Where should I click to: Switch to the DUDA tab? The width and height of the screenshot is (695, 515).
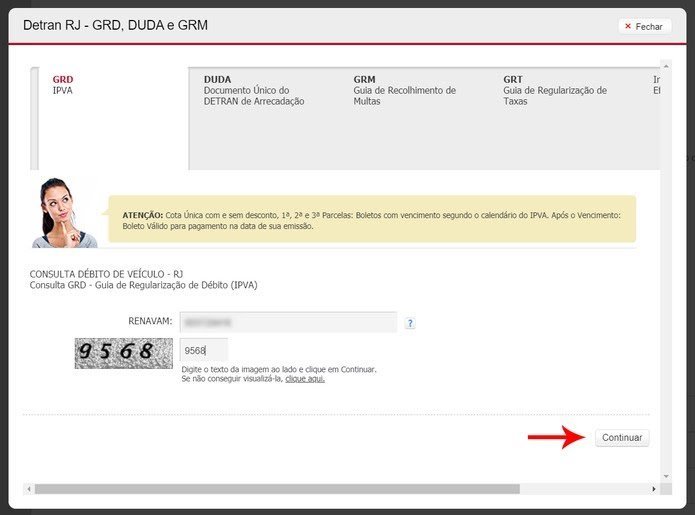pyautogui.click(x=254, y=90)
